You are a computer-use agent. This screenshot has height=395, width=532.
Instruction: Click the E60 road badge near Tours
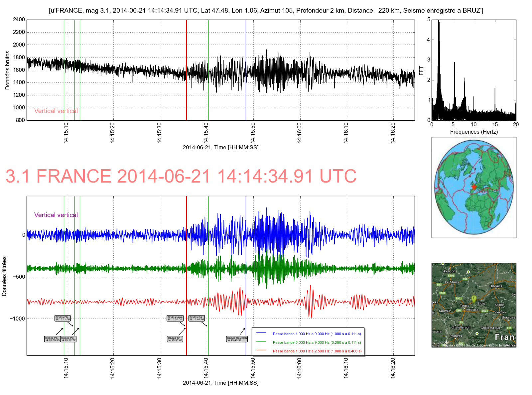point(459,311)
